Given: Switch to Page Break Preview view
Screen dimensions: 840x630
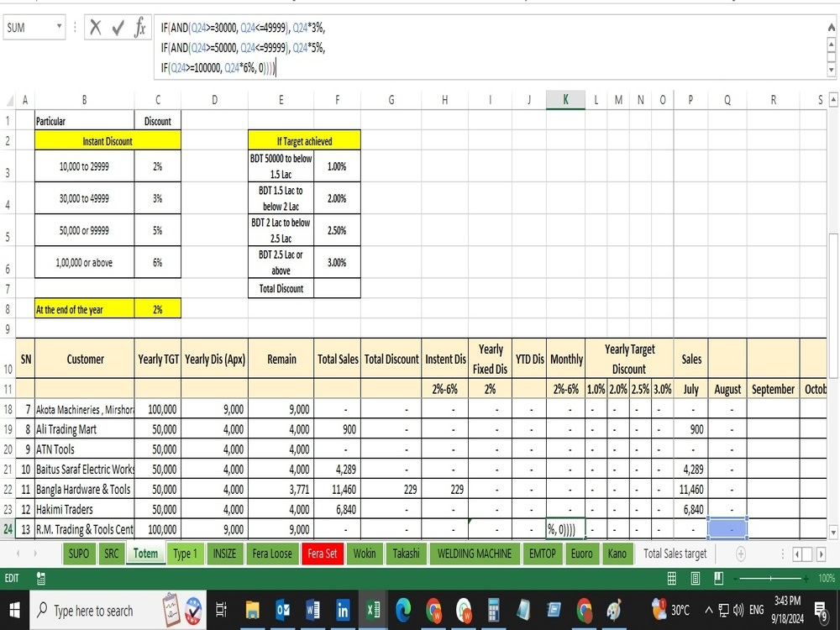Looking at the screenshot, I should [x=719, y=578].
